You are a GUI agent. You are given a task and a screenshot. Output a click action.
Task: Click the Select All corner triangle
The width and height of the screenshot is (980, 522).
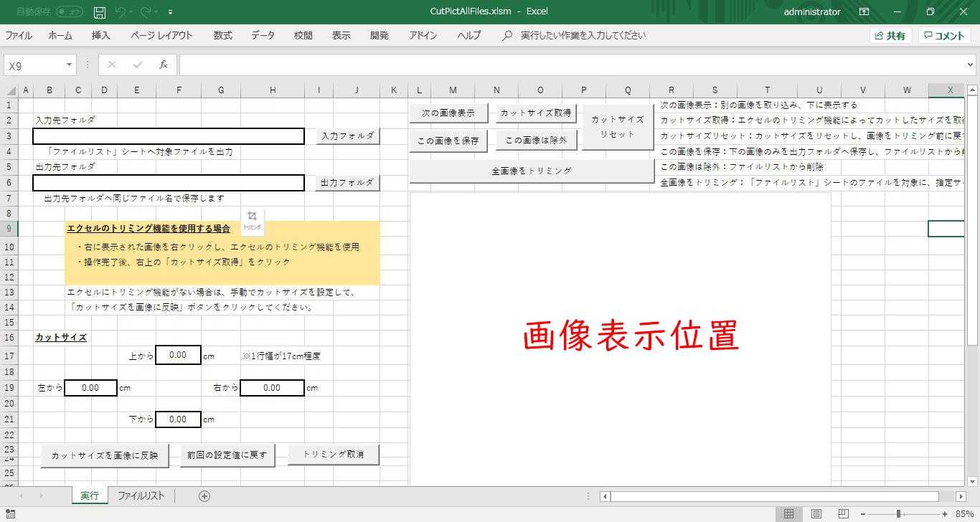(x=9, y=90)
